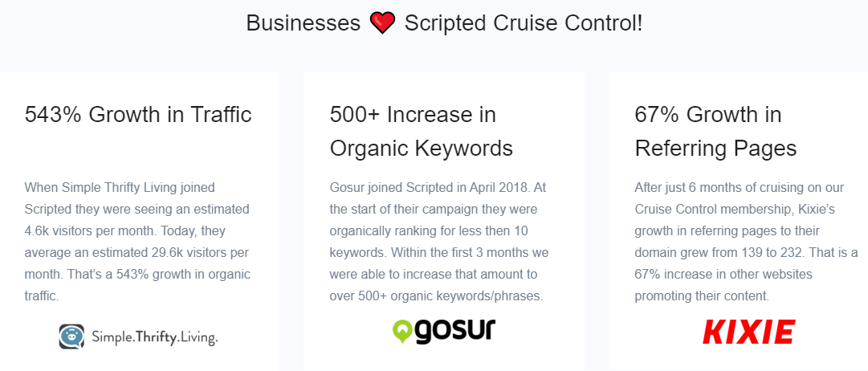Click the Kixie referring pages paragraph

click(x=739, y=242)
